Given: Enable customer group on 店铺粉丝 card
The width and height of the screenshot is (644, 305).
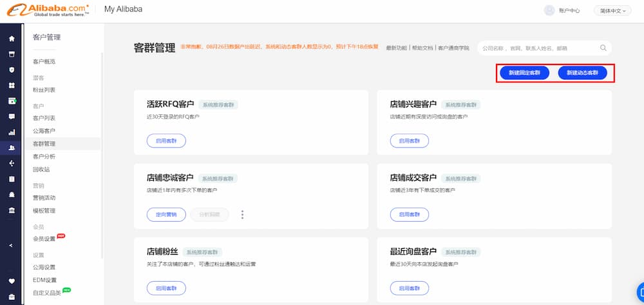Looking at the screenshot, I should (x=166, y=288).
